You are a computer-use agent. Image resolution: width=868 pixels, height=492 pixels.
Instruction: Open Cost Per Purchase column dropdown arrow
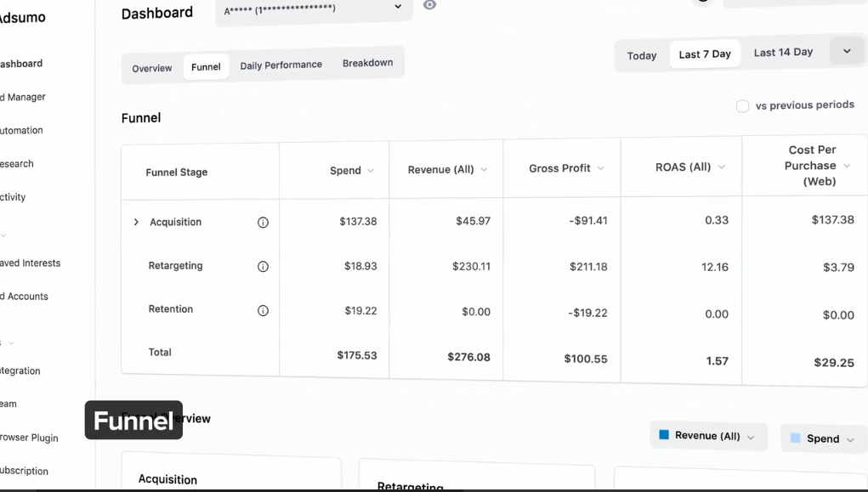point(847,166)
